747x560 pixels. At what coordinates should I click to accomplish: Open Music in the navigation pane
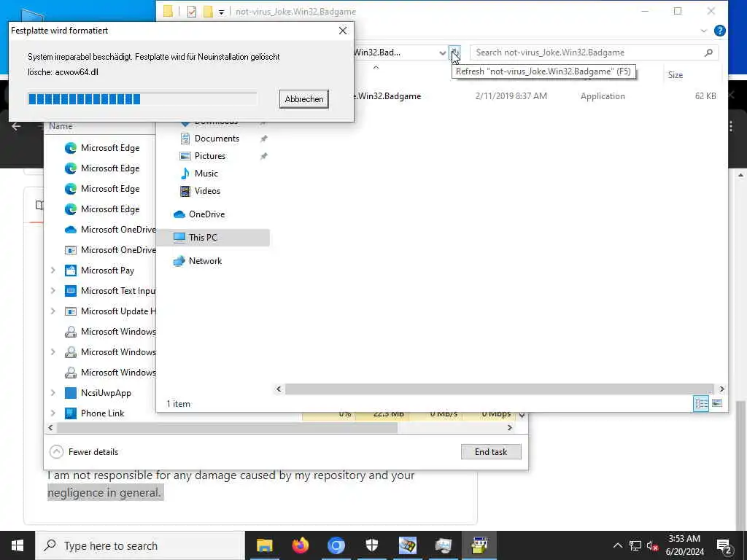[x=206, y=174]
